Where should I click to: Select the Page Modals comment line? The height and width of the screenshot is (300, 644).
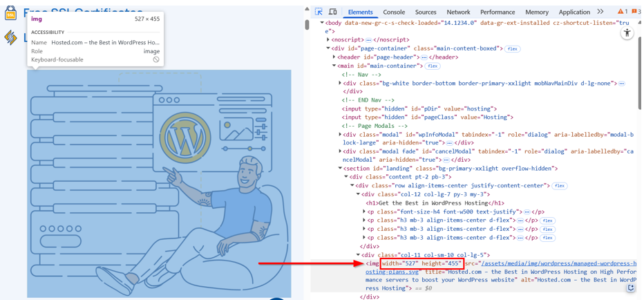point(374,126)
